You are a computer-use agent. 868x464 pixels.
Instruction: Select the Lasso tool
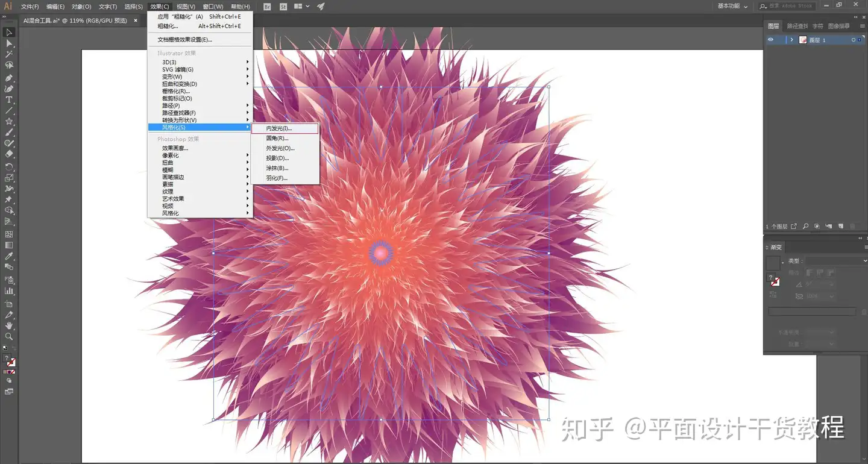pyautogui.click(x=9, y=65)
